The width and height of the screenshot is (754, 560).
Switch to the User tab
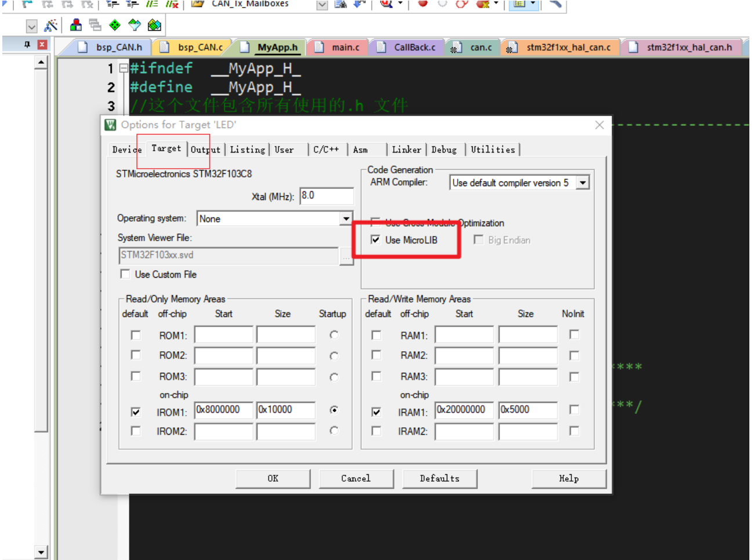click(284, 150)
